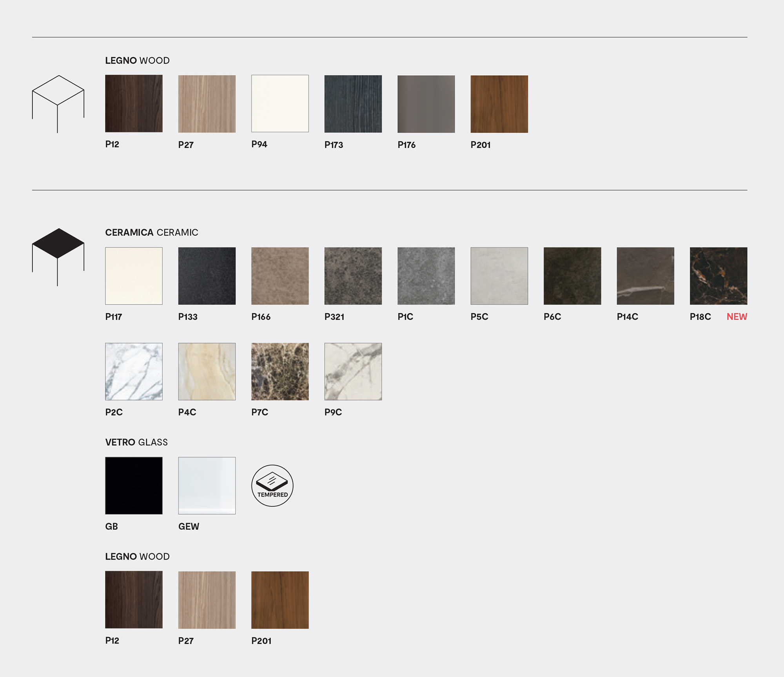
Task: Pick the P1C grey stone ceramic
Action: (x=426, y=276)
